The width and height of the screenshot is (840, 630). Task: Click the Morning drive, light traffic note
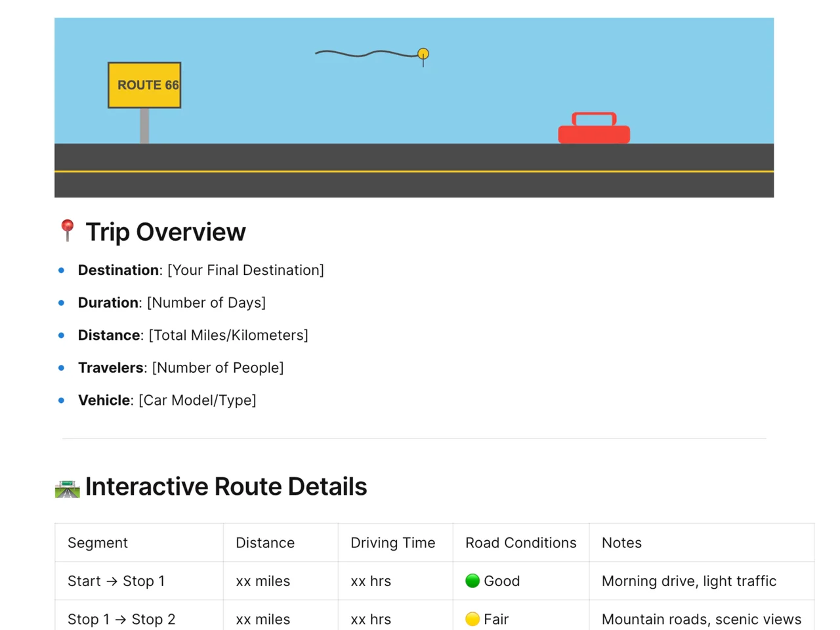[689, 581]
